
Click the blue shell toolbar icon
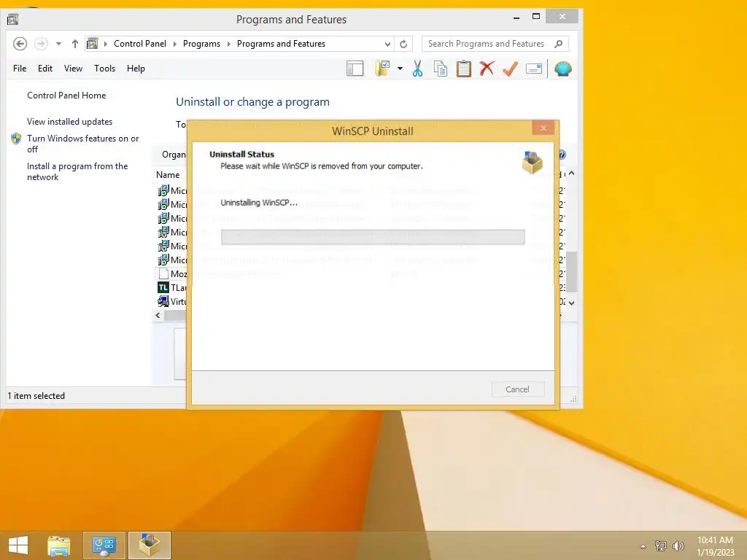(x=563, y=69)
